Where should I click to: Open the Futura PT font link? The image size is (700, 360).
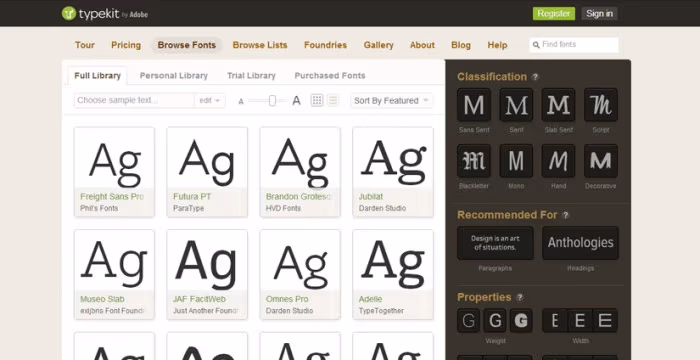point(192,197)
